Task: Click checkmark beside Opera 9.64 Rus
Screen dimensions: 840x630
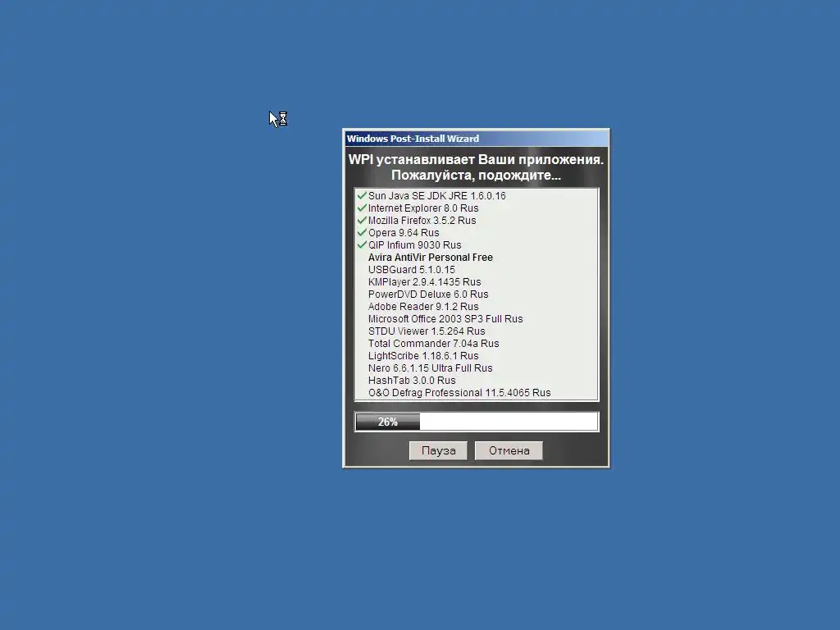Action: [362, 232]
